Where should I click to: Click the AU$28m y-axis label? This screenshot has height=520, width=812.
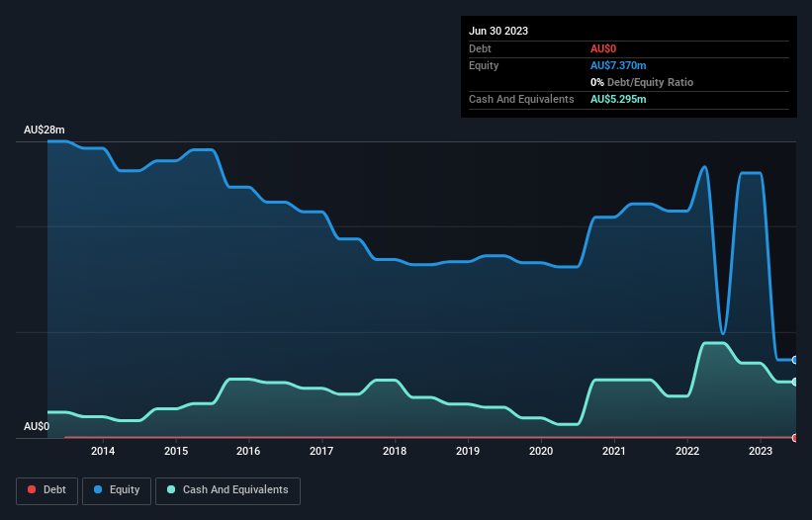pos(45,130)
